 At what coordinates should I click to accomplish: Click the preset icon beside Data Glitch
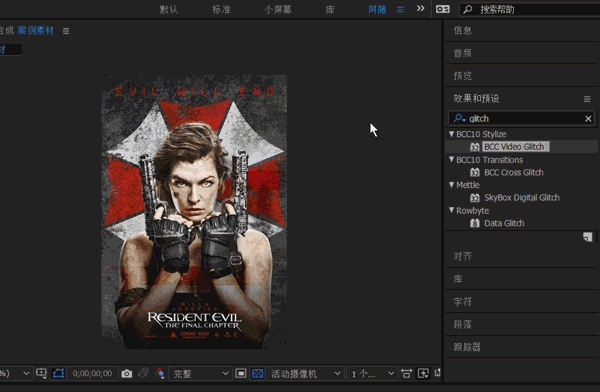pos(475,224)
